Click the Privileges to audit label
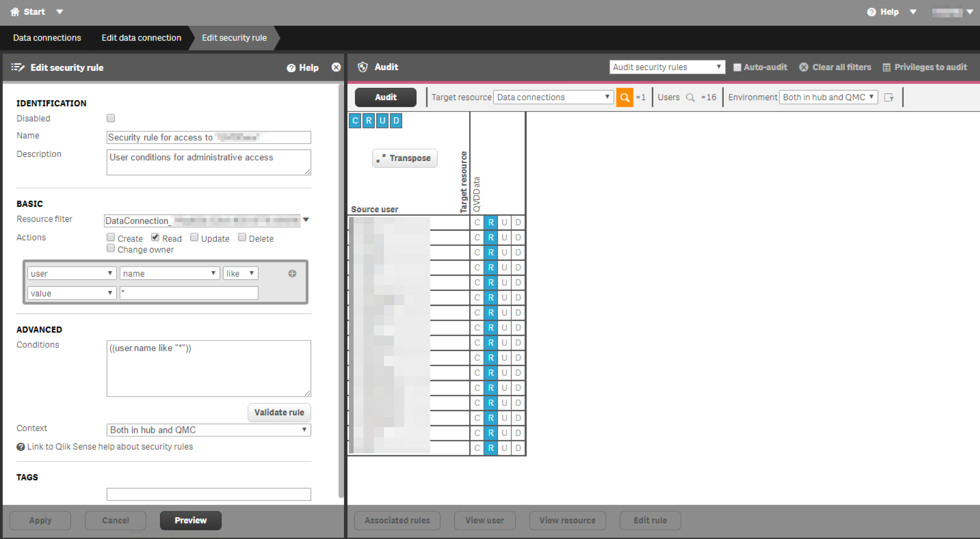The height and width of the screenshot is (539, 980). click(x=931, y=67)
